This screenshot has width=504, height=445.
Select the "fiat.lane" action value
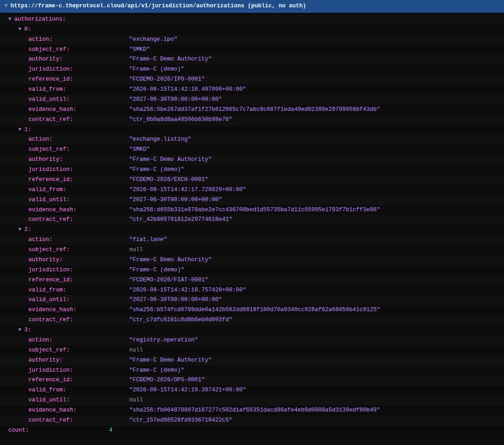[148, 239]
